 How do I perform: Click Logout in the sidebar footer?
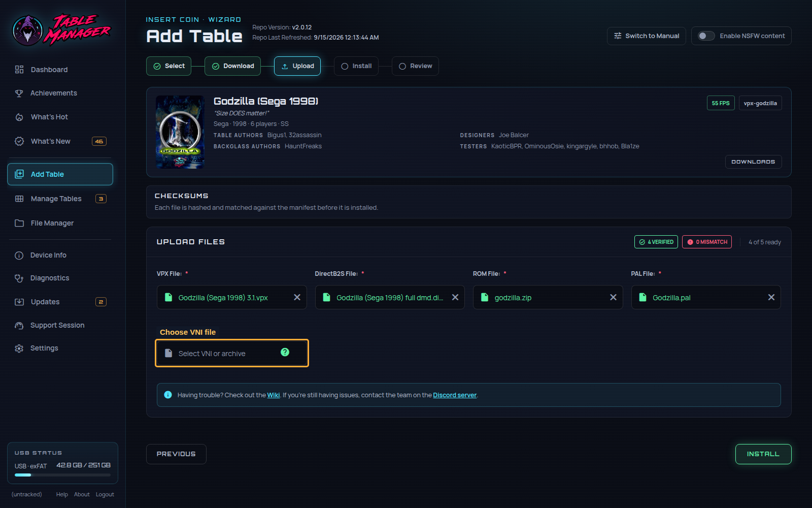(x=105, y=494)
